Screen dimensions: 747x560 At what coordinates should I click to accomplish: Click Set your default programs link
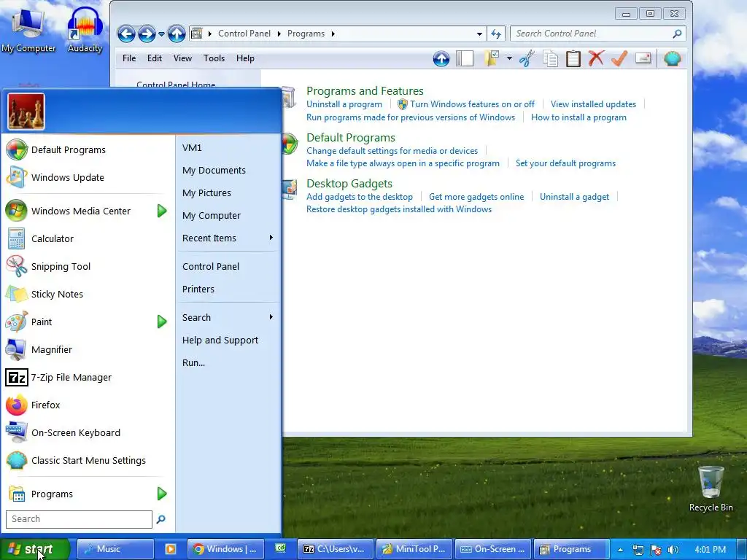[565, 163]
